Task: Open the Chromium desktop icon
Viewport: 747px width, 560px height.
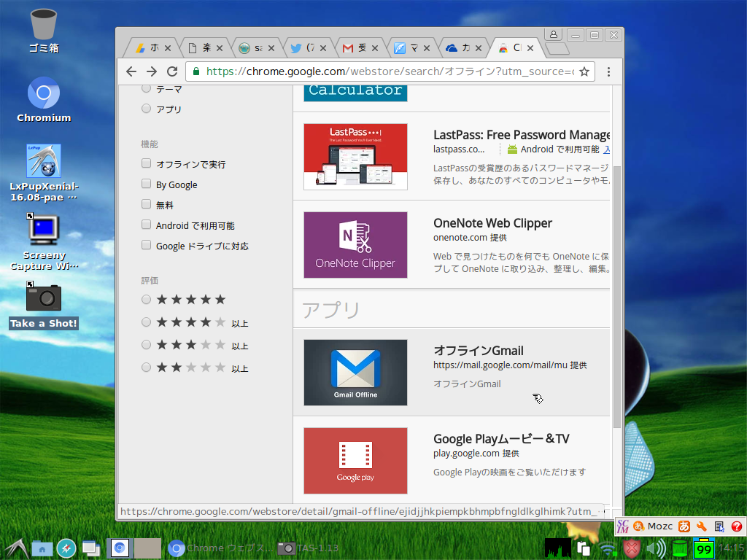Action: (44, 99)
